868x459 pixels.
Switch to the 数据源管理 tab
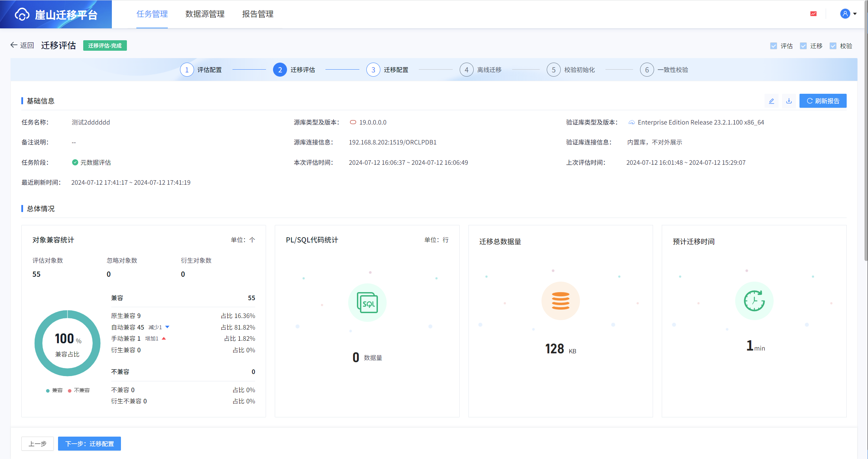(205, 14)
